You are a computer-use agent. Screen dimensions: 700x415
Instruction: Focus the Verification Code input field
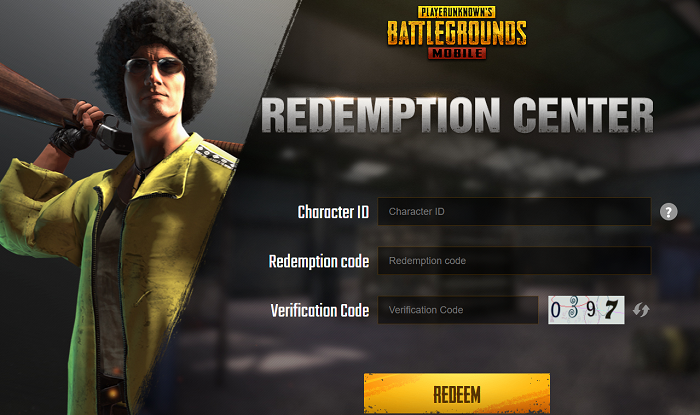point(458,310)
